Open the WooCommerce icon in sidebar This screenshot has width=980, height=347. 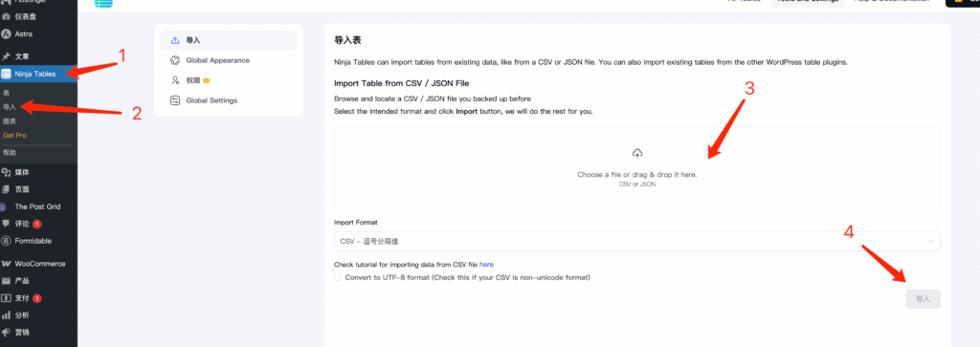[6, 264]
